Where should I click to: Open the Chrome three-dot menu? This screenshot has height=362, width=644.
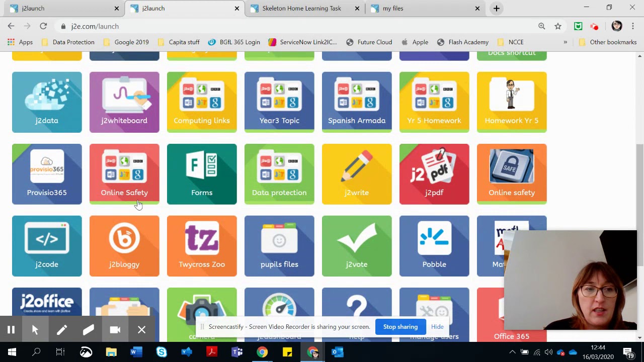(x=633, y=26)
